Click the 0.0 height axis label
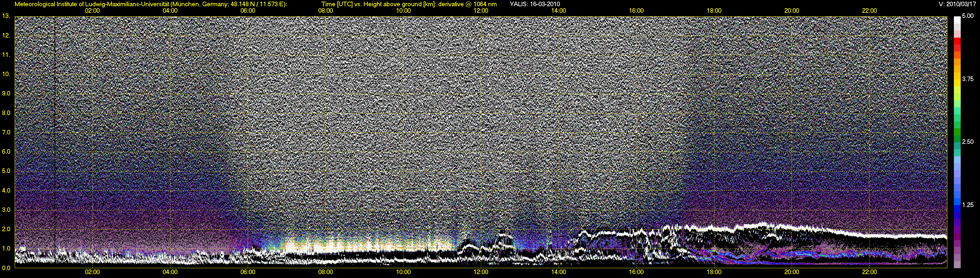 (x=6, y=268)
